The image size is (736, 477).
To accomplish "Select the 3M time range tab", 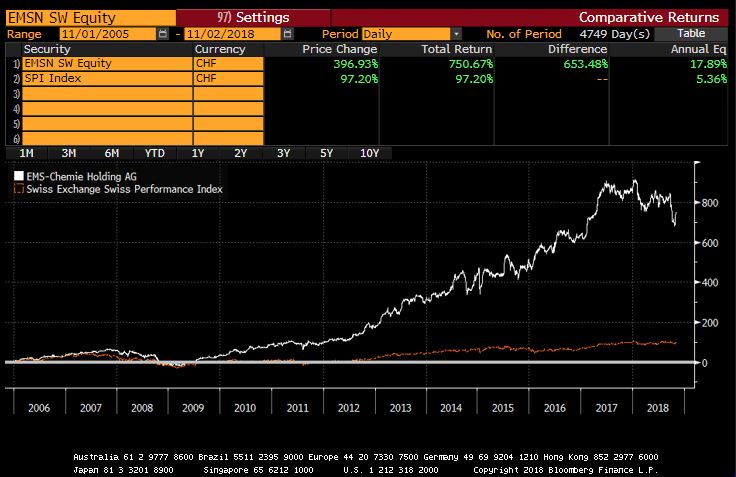I will (69, 153).
